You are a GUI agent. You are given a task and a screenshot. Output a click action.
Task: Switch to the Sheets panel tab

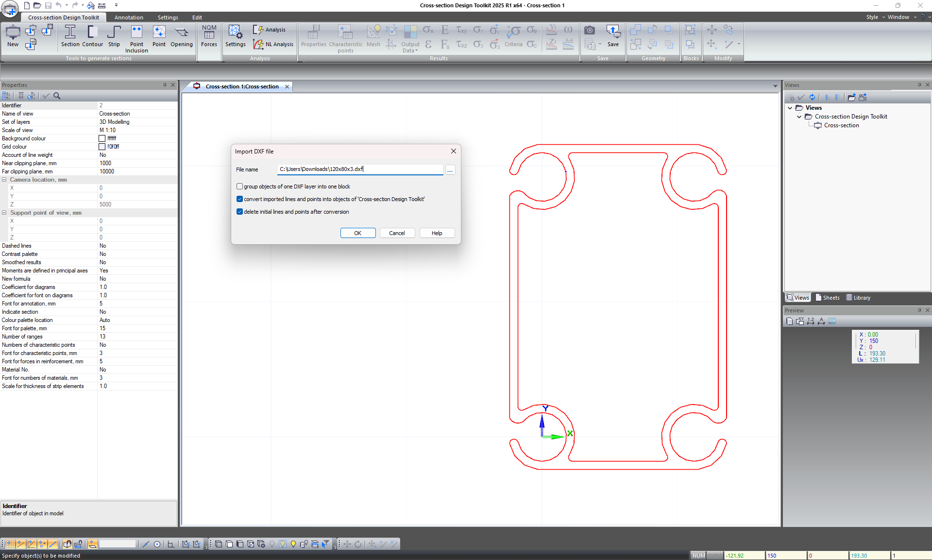click(828, 298)
